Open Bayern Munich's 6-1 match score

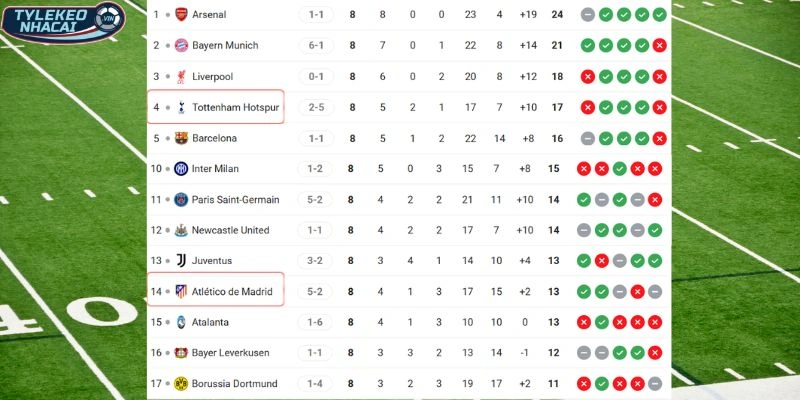pyautogui.click(x=316, y=46)
